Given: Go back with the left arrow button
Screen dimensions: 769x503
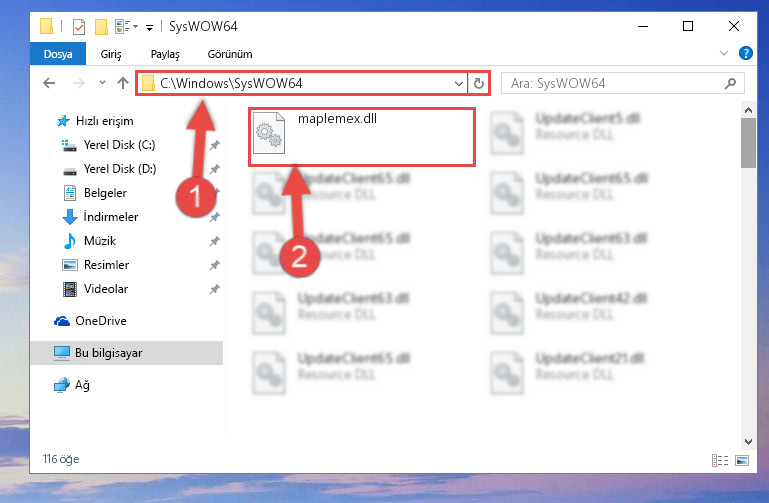Looking at the screenshot, I should click(x=49, y=83).
